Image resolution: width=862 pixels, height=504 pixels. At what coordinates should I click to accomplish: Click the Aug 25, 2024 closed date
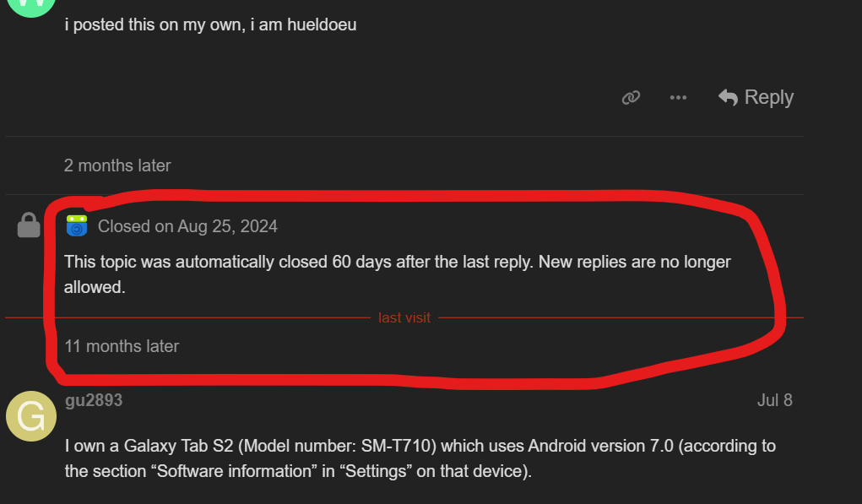click(227, 226)
